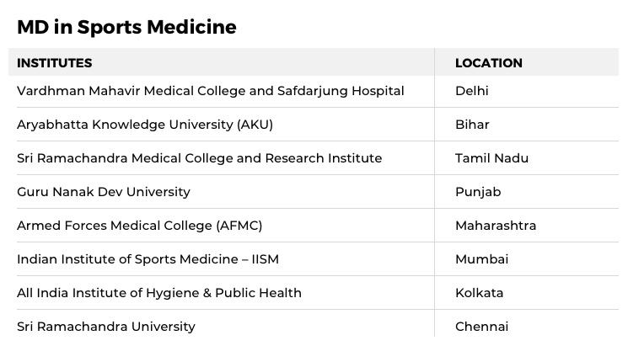Click the Tamil Nadu location cell

[x=491, y=158]
